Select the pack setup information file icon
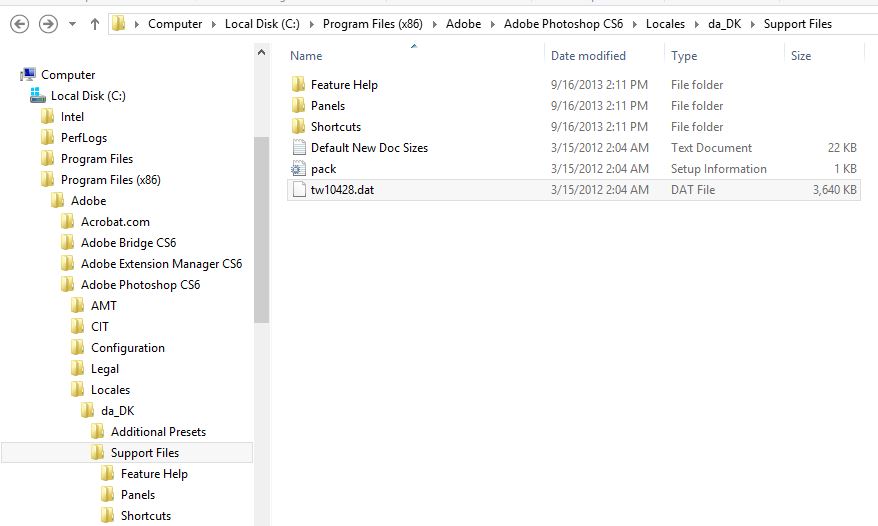This screenshot has width=878, height=526. pyautogui.click(x=298, y=169)
